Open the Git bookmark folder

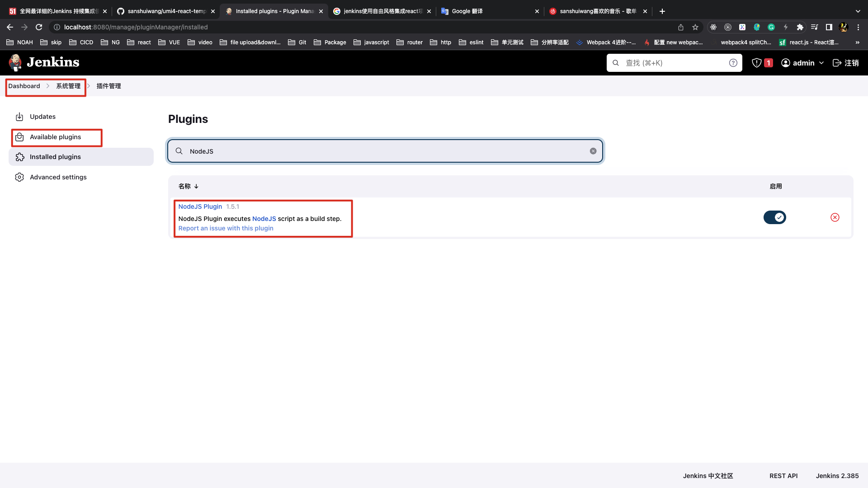coord(297,42)
